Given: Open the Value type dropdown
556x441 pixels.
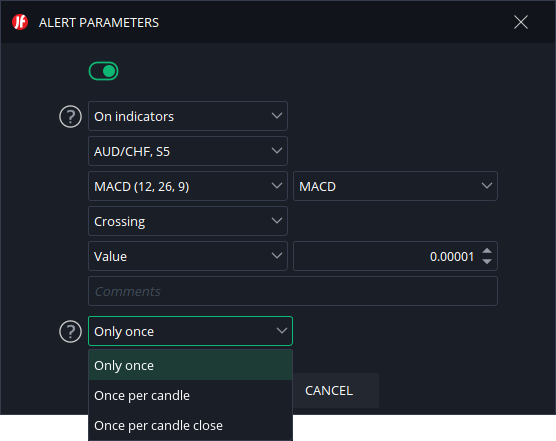Looking at the screenshot, I should [188, 256].
